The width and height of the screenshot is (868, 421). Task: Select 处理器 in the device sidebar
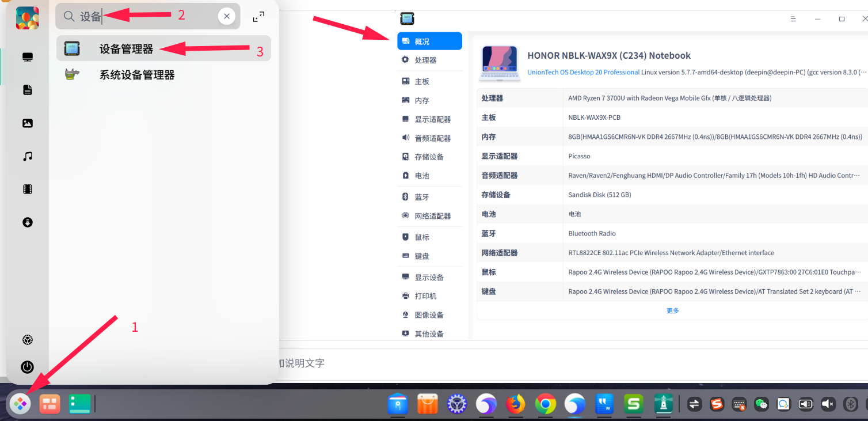(429, 60)
